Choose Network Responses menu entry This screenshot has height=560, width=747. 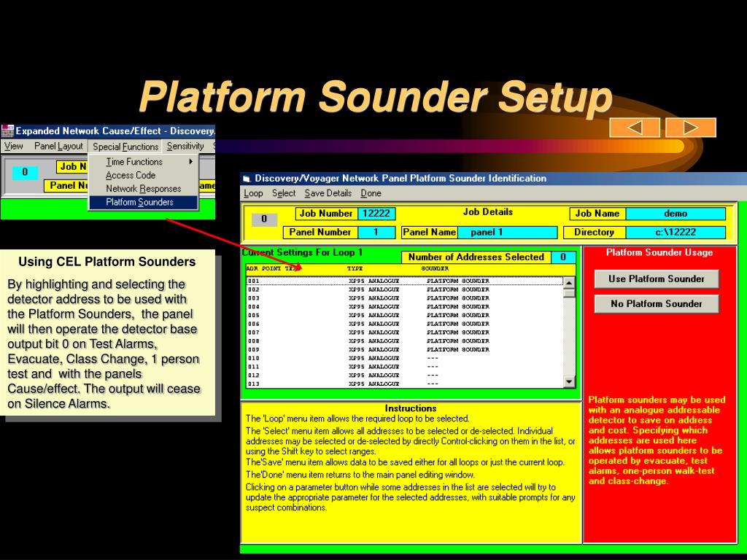tap(144, 189)
